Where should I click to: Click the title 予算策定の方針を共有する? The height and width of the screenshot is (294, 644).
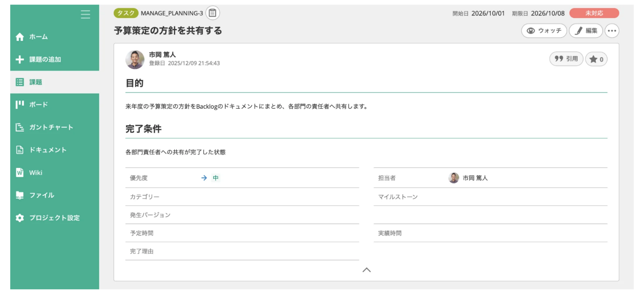point(168,31)
